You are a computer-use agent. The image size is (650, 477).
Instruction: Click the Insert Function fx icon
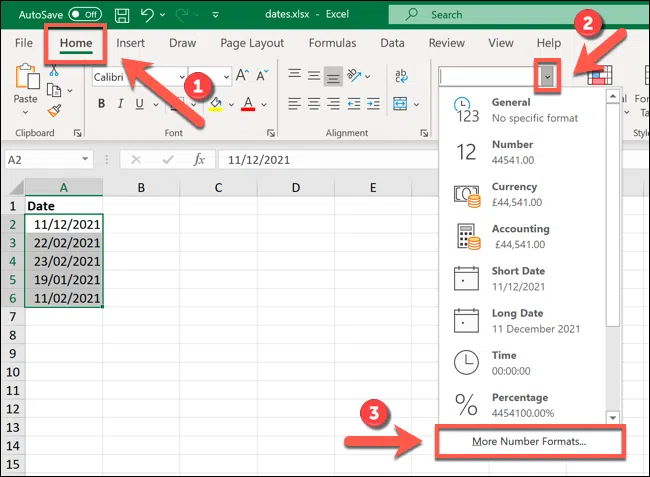tap(199, 159)
